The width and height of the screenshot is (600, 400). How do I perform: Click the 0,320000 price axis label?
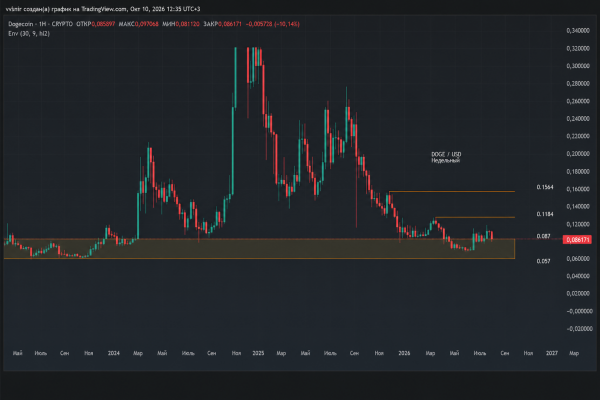coord(578,49)
